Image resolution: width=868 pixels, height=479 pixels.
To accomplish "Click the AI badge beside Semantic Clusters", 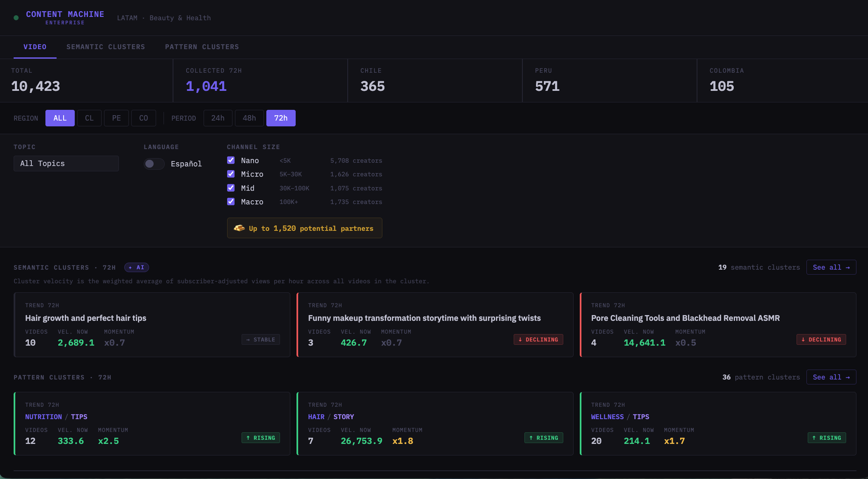I will 137,268.
